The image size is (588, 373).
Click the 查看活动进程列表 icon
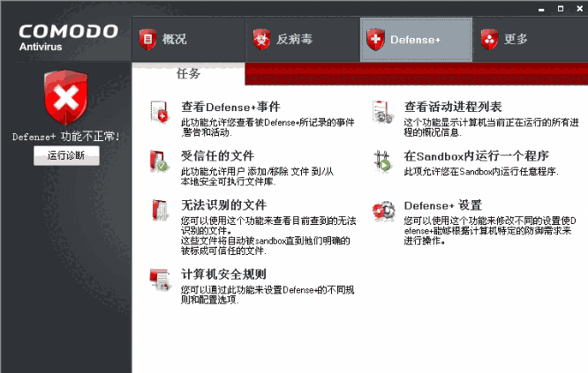[x=382, y=112]
